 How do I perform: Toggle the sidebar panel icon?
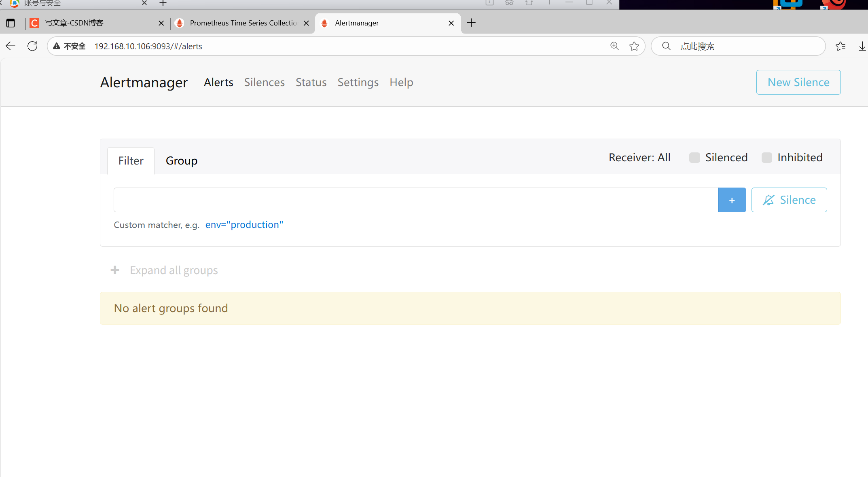tap(11, 23)
